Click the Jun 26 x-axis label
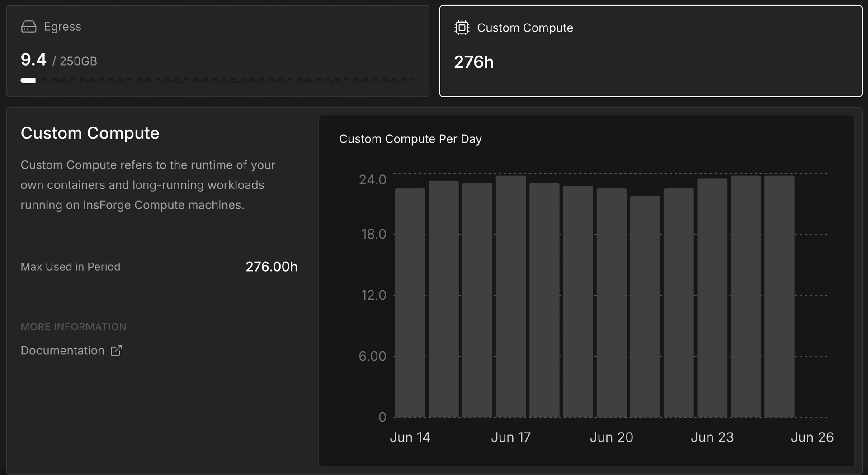Viewport: 868px width, 475px height. click(x=812, y=437)
